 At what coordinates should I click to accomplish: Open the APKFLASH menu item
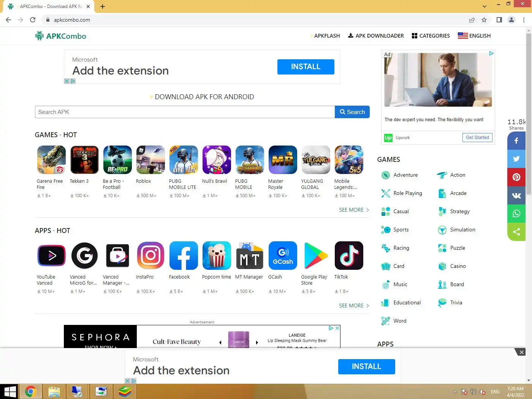(325, 36)
